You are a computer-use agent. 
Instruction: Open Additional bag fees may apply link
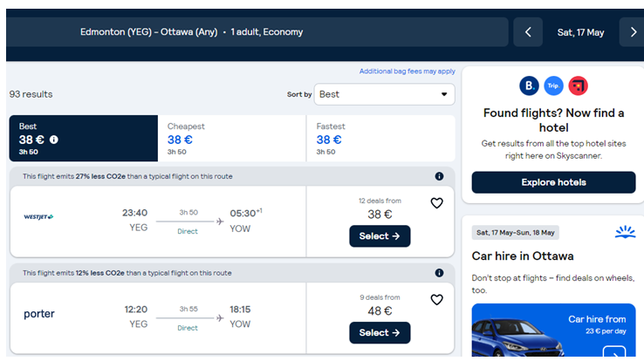[x=407, y=72]
